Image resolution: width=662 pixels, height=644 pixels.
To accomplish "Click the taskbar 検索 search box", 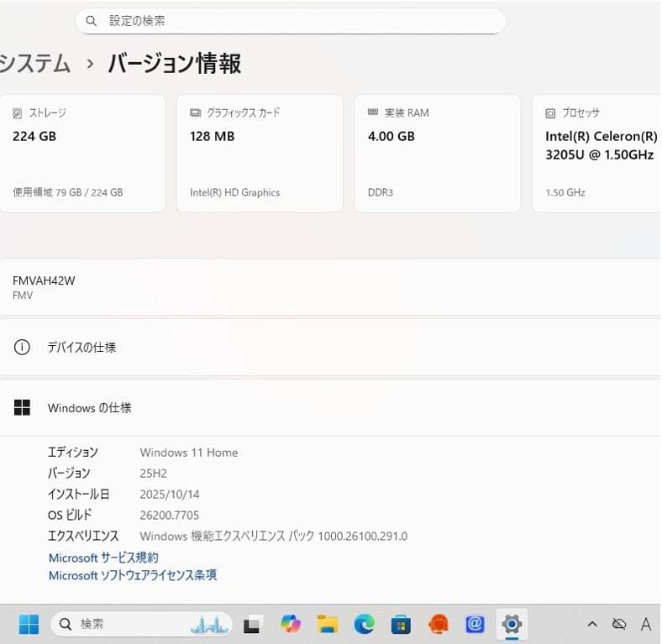I will click(x=141, y=624).
